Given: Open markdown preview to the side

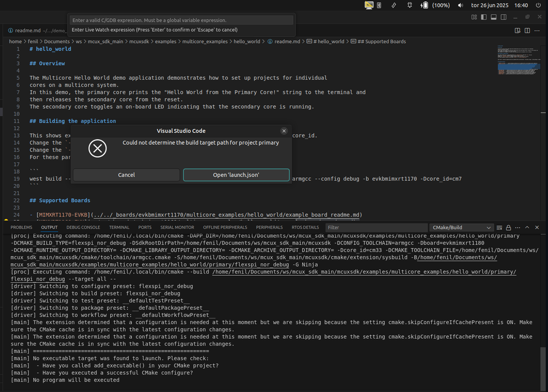Looking at the screenshot, I should pyautogui.click(x=518, y=30).
